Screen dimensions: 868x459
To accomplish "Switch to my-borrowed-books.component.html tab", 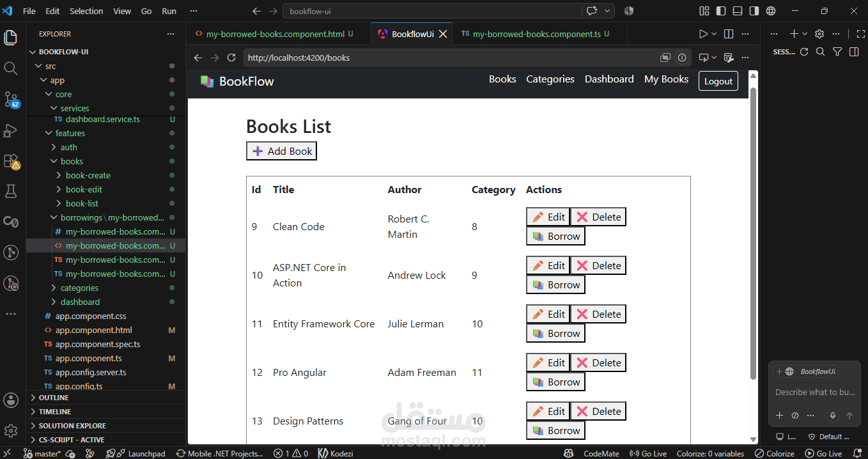I will pos(275,34).
